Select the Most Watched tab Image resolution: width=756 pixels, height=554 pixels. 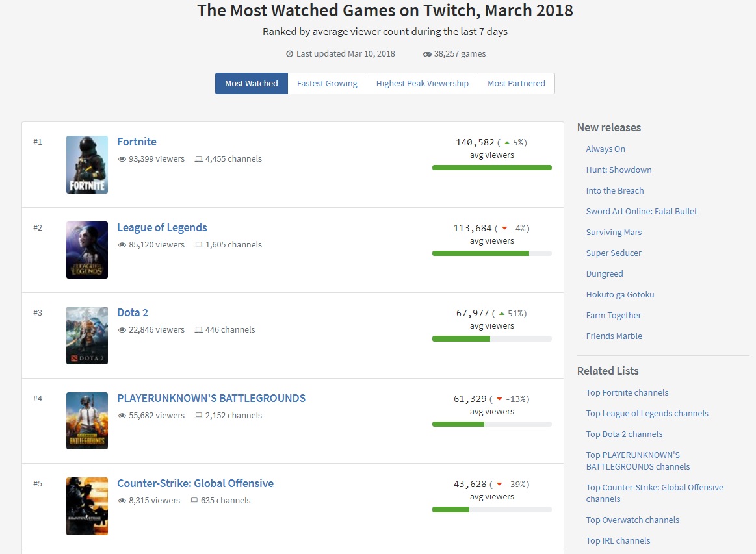point(252,83)
